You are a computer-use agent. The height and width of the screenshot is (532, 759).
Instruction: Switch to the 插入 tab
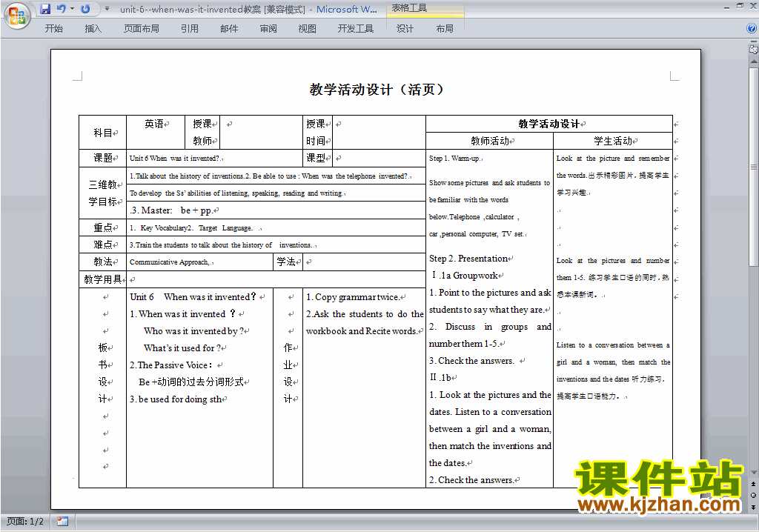93,29
